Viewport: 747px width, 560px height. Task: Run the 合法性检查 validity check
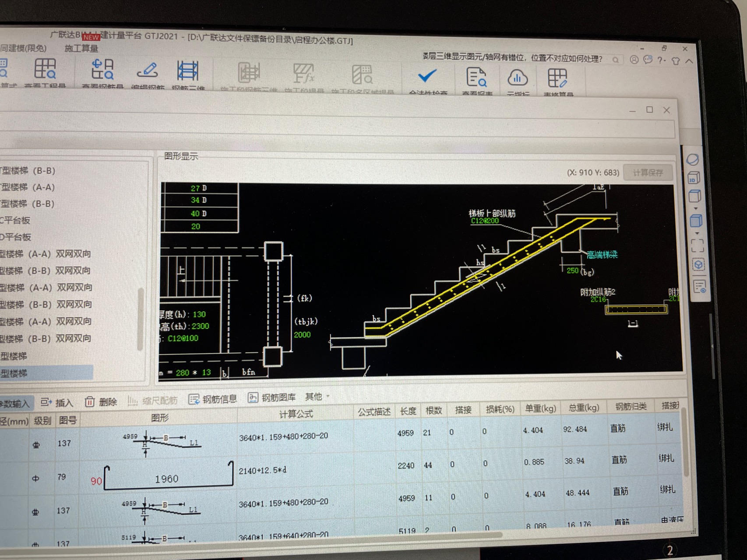[x=427, y=76]
